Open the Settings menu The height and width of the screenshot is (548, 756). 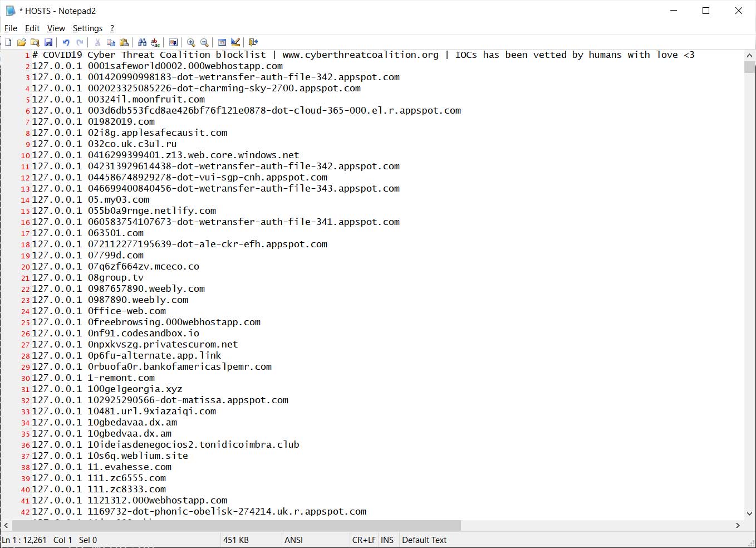87,28
